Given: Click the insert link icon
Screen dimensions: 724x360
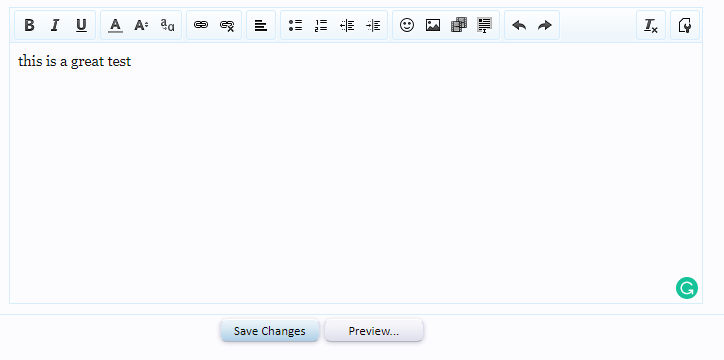Looking at the screenshot, I should (x=201, y=25).
